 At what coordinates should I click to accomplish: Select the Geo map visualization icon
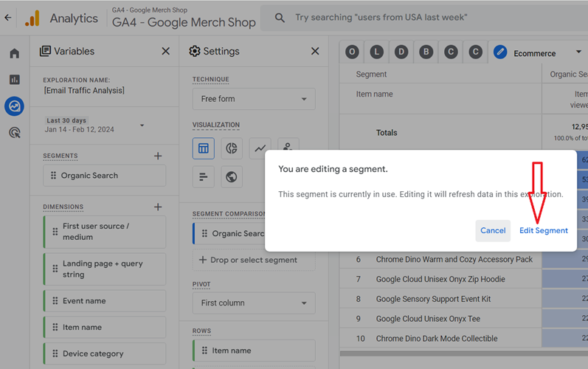click(232, 176)
